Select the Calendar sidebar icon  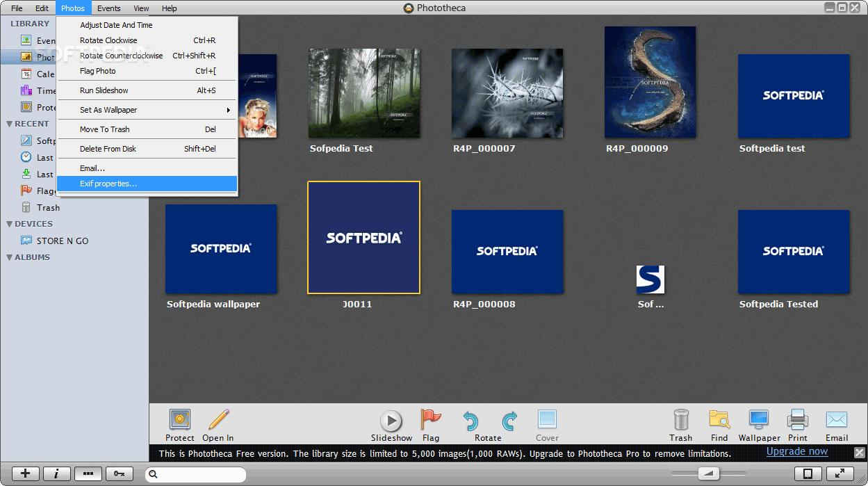point(26,74)
